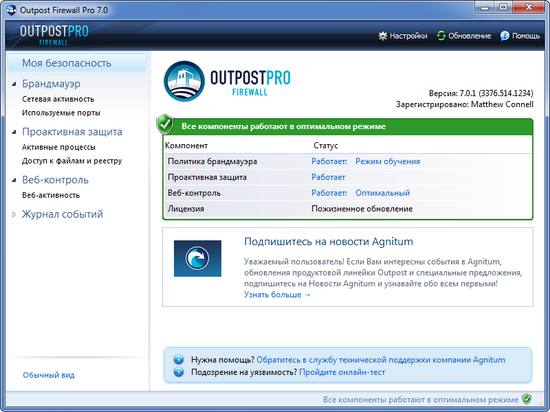Select Моя безопасность in the sidebar
Viewport: 550px width, 412px height.
click(77, 63)
